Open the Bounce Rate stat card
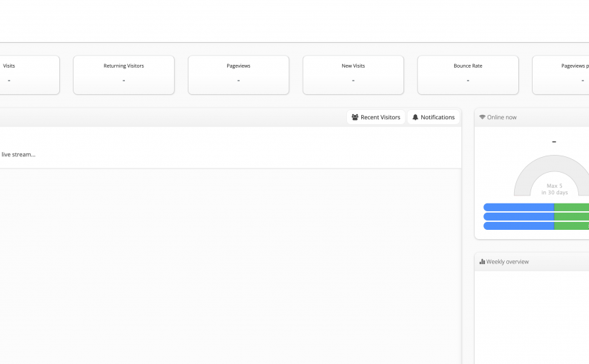The image size is (589, 364). (468, 75)
